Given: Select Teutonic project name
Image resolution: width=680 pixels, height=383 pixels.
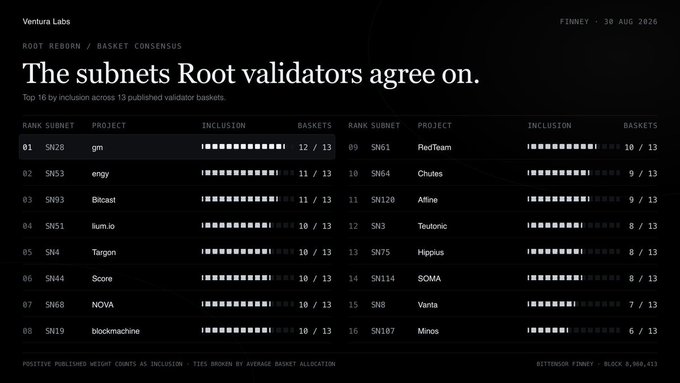Looking at the screenshot, I should [x=432, y=226].
